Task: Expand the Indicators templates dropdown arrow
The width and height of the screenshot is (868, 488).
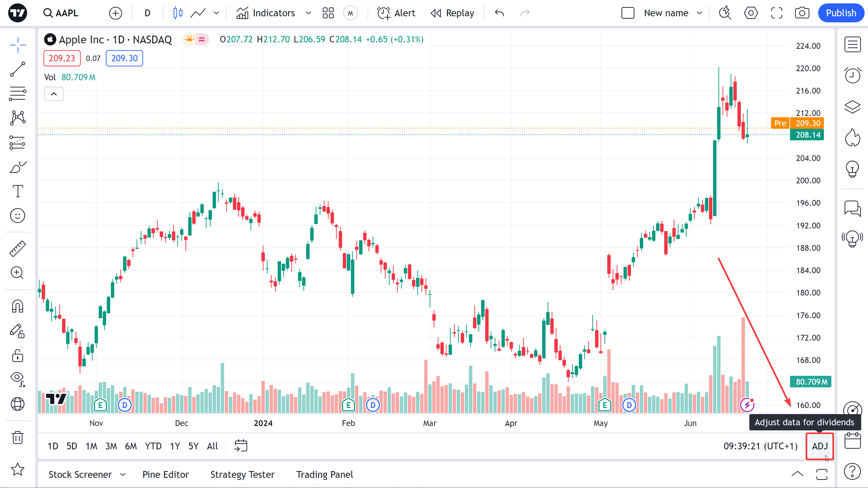Action: (x=308, y=13)
